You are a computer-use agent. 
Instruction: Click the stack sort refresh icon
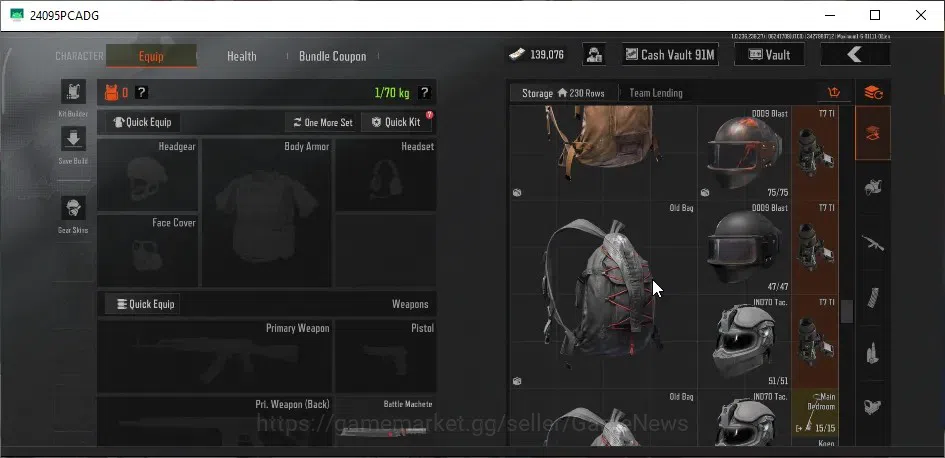click(873, 93)
